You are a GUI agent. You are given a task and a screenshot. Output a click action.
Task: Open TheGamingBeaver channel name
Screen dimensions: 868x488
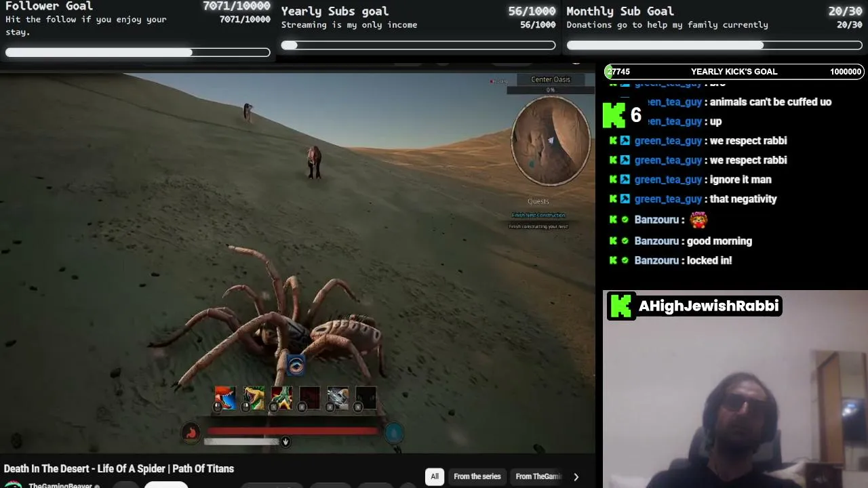60,486
